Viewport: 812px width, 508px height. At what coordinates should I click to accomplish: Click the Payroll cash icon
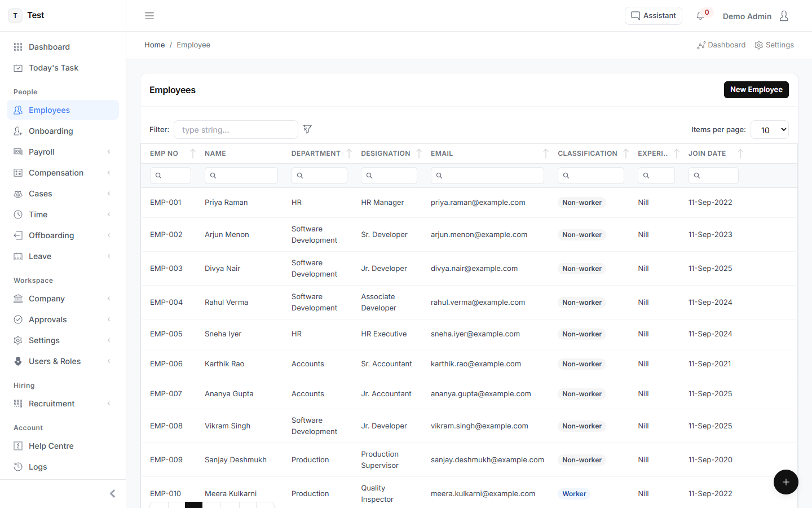[18, 152]
